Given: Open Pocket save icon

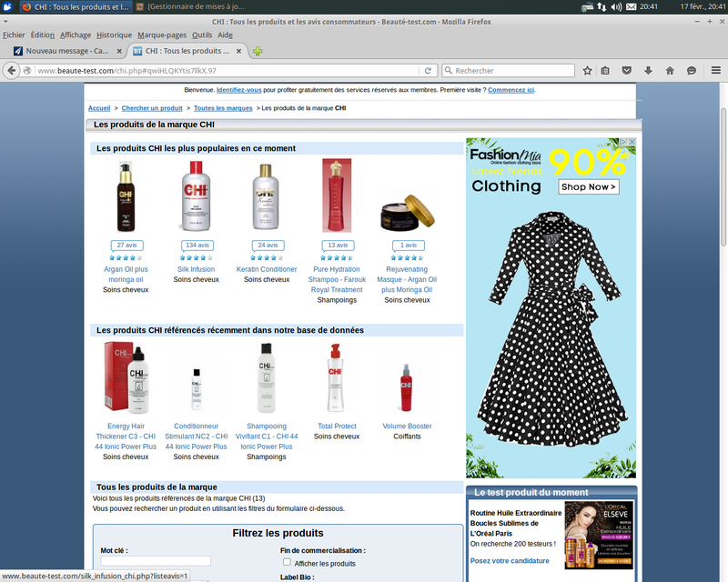Looking at the screenshot, I should pos(626,71).
